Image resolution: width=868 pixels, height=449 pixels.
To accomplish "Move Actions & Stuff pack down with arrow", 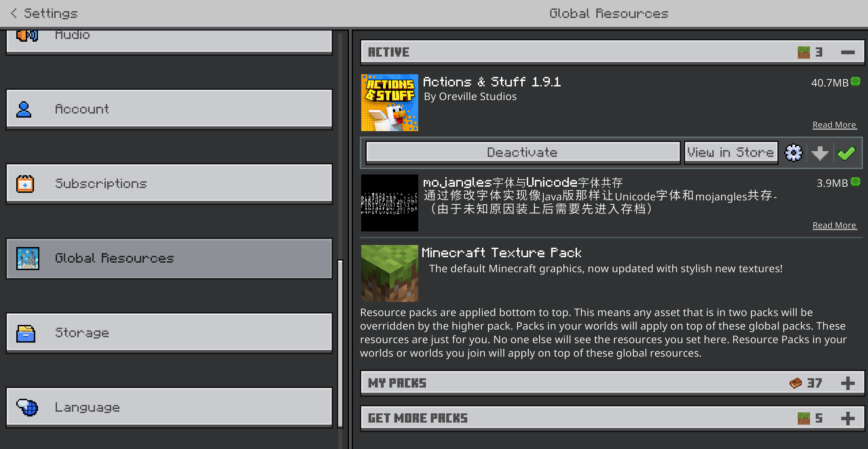I will click(x=820, y=153).
